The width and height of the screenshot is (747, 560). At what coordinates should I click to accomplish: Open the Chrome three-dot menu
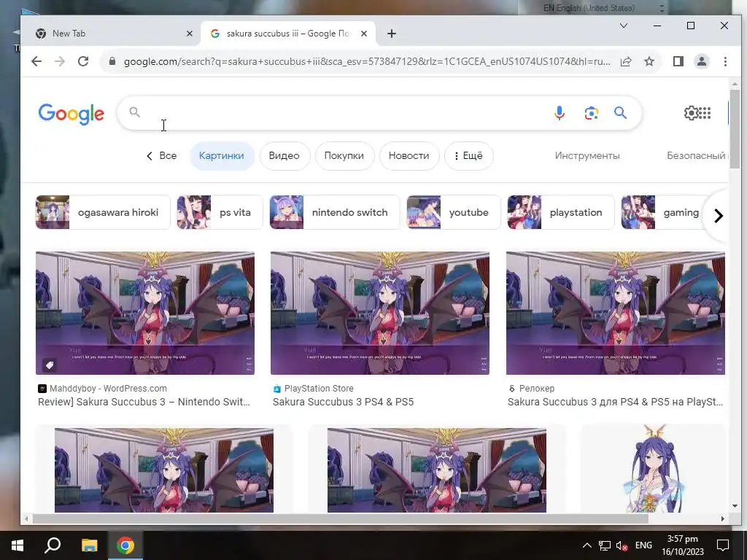(x=725, y=61)
